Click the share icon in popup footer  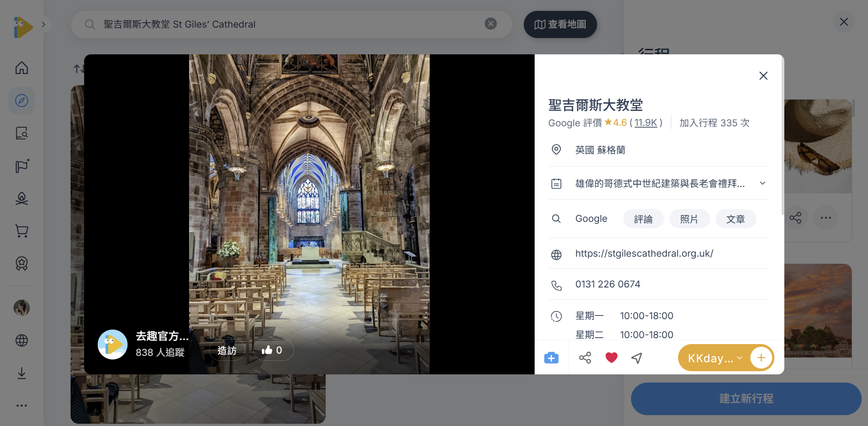coord(585,358)
